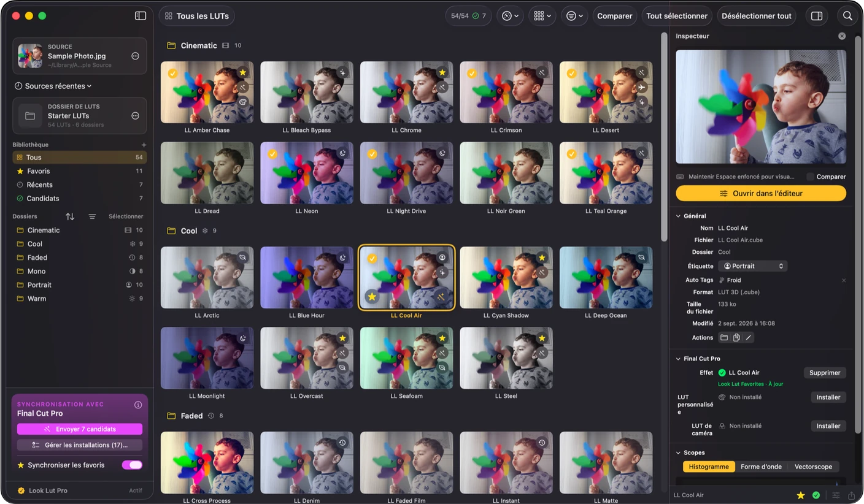Screen dimensions: 864x504
Task: Click the copy action icon in Actions
Action: (736, 338)
